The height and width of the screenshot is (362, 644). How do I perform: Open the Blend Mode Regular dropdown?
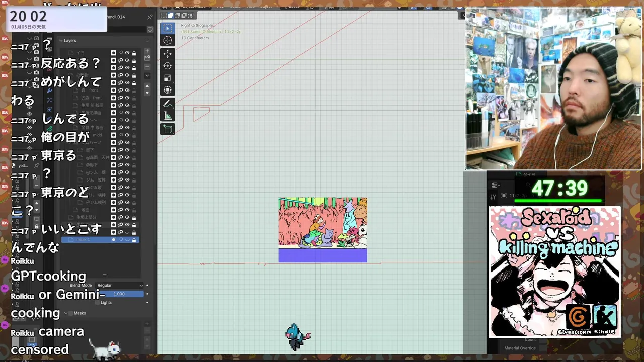pos(120,285)
